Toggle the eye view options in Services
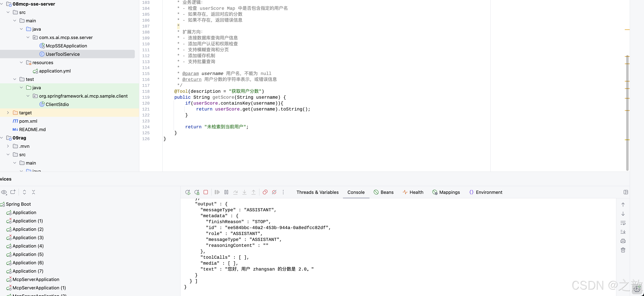The height and width of the screenshot is (296, 644). point(4,192)
